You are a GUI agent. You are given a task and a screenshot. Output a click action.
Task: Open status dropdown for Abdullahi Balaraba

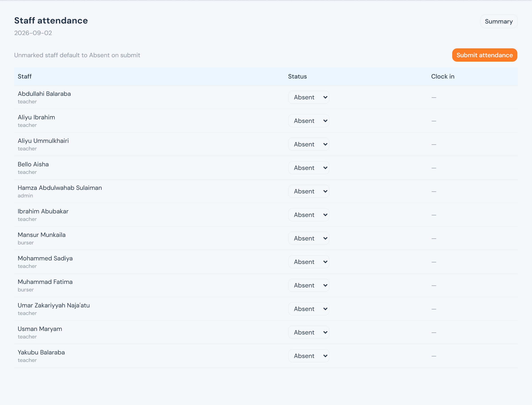[308, 97]
